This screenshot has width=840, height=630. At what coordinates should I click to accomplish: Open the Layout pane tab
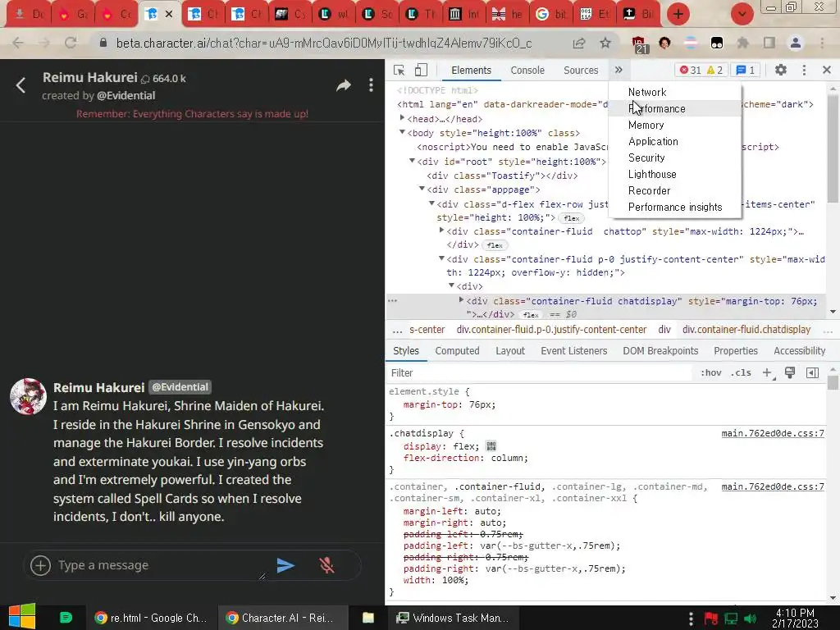[510, 350]
